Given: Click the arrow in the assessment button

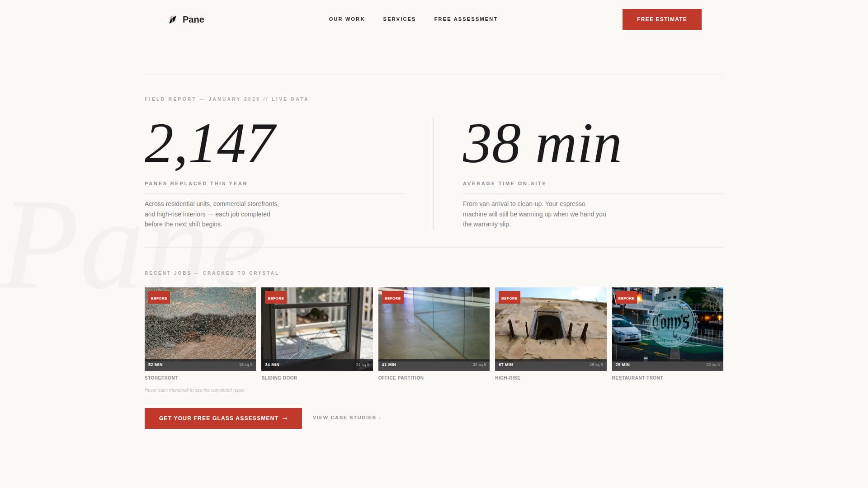Looking at the screenshot, I should [285, 418].
